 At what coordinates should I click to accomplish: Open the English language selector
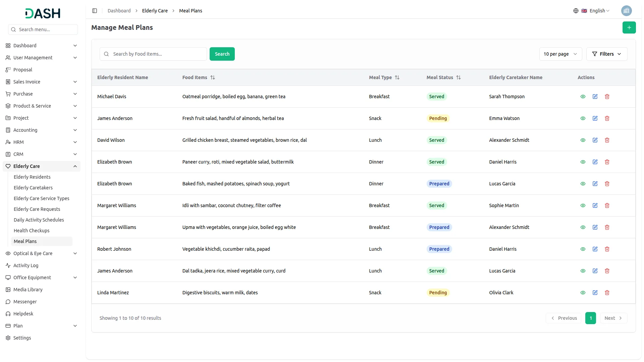point(596,11)
